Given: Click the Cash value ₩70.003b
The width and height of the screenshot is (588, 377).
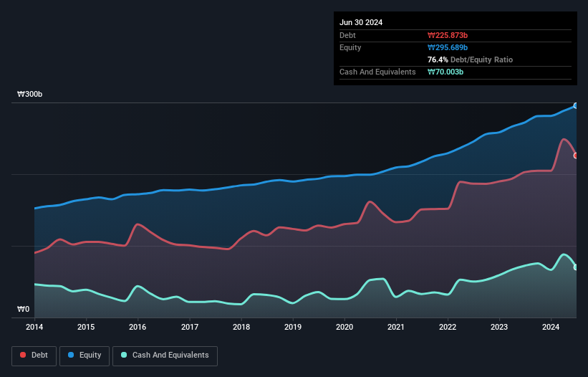Looking at the screenshot, I should point(445,72).
